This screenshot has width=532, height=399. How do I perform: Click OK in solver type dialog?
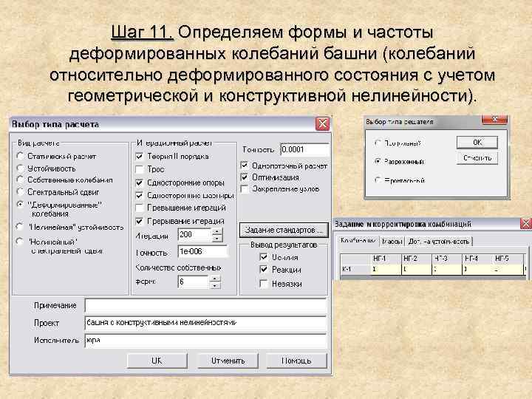[x=477, y=142]
